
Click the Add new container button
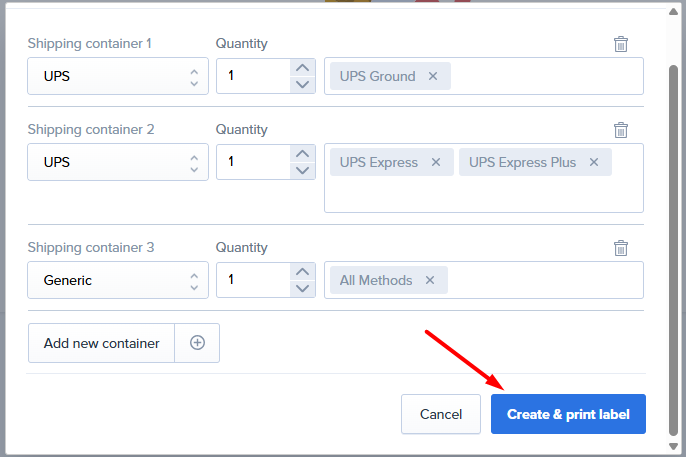click(102, 343)
